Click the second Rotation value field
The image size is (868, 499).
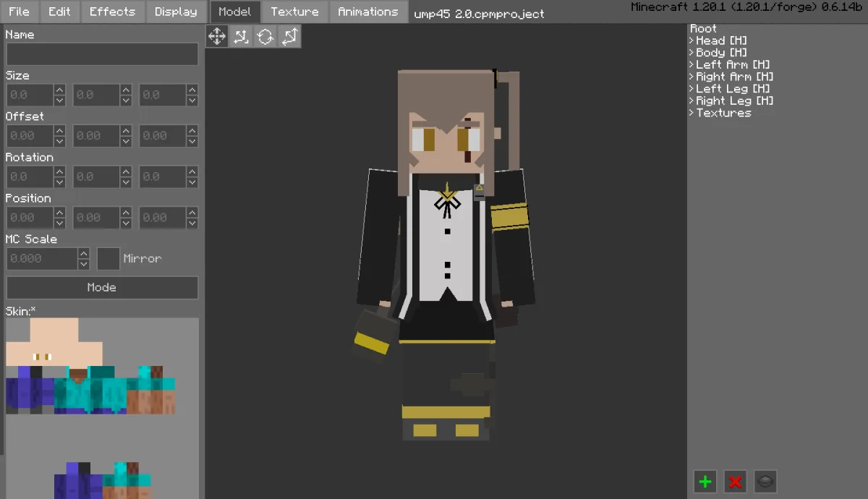(x=96, y=177)
